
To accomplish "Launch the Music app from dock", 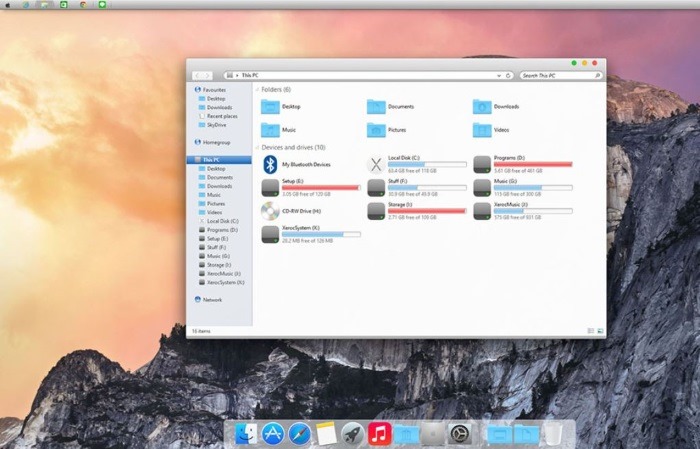I will point(379,433).
